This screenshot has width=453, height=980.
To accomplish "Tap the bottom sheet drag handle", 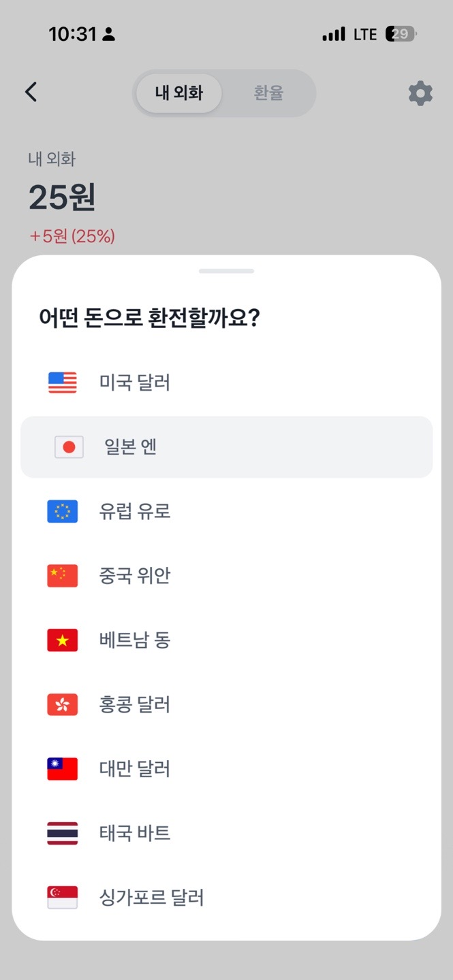I will (x=226, y=271).
